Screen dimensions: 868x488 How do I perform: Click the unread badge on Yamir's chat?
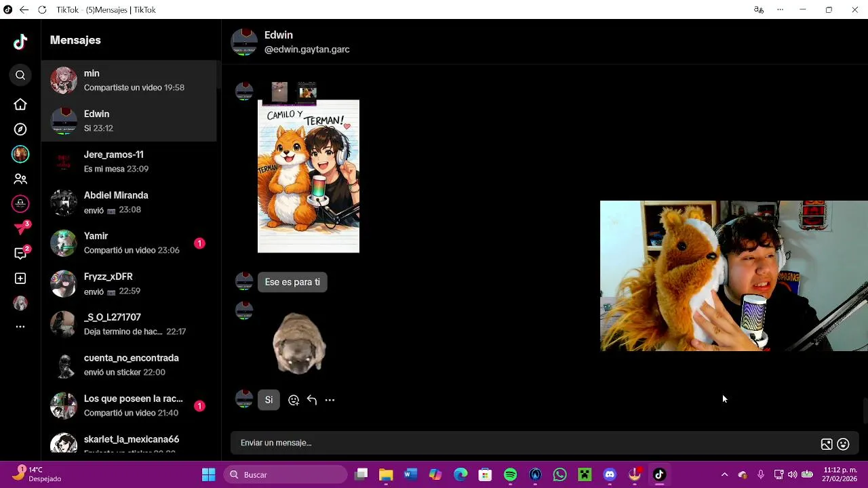coord(199,243)
